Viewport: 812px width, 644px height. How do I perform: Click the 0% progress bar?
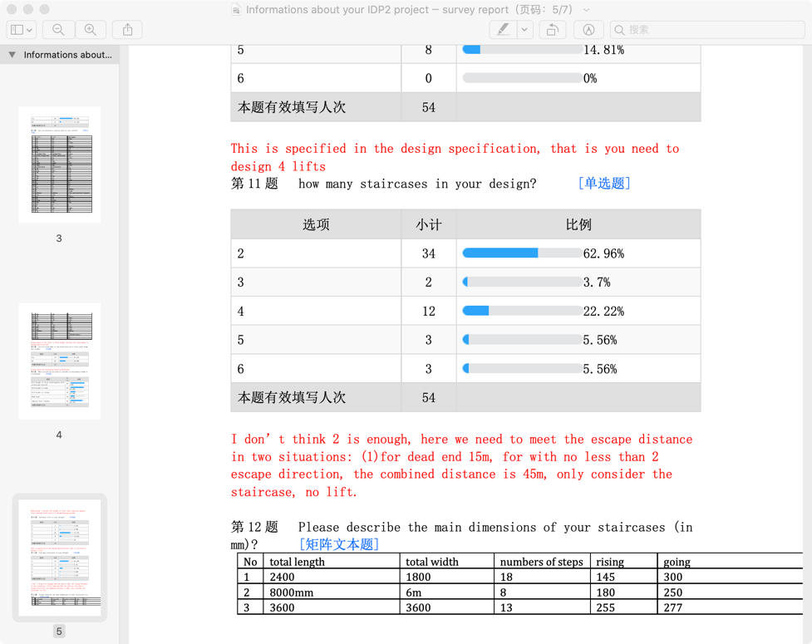coord(522,78)
